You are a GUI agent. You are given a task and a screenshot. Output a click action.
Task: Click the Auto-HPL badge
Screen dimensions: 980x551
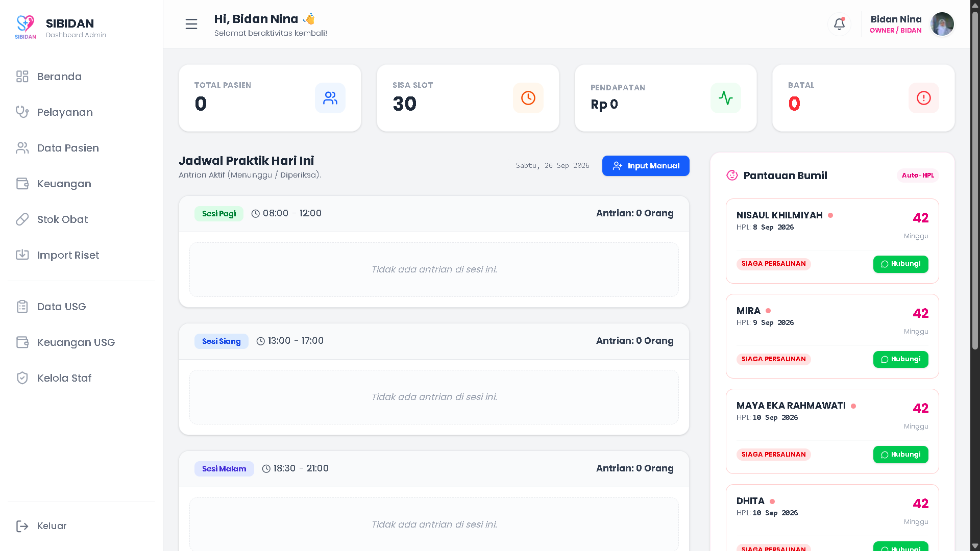click(x=918, y=176)
